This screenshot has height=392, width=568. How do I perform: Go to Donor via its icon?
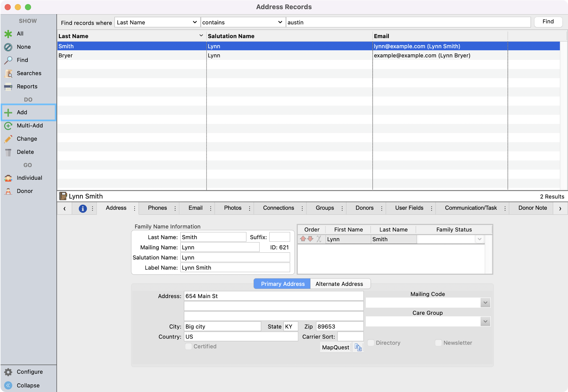point(8,191)
